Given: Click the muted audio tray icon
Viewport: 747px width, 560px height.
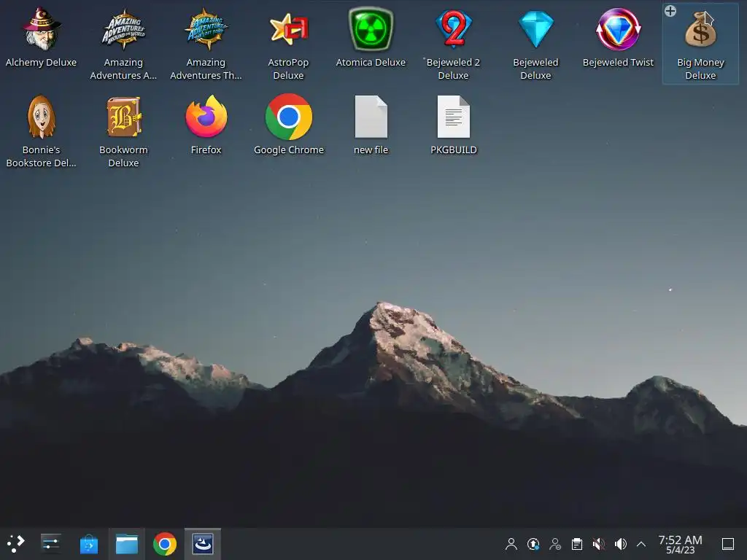Looking at the screenshot, I should 599,544.
